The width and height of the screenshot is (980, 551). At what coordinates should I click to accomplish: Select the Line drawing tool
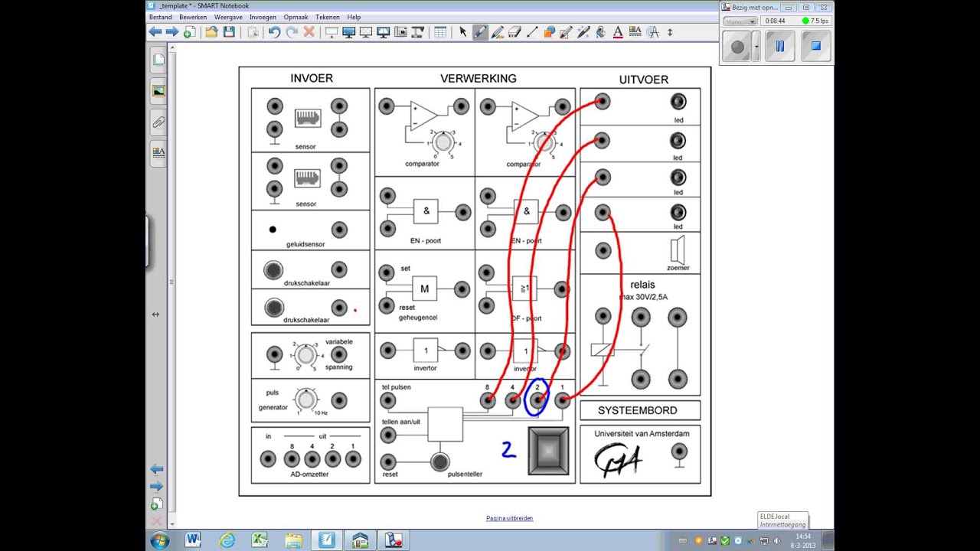(x=532, y=32)
